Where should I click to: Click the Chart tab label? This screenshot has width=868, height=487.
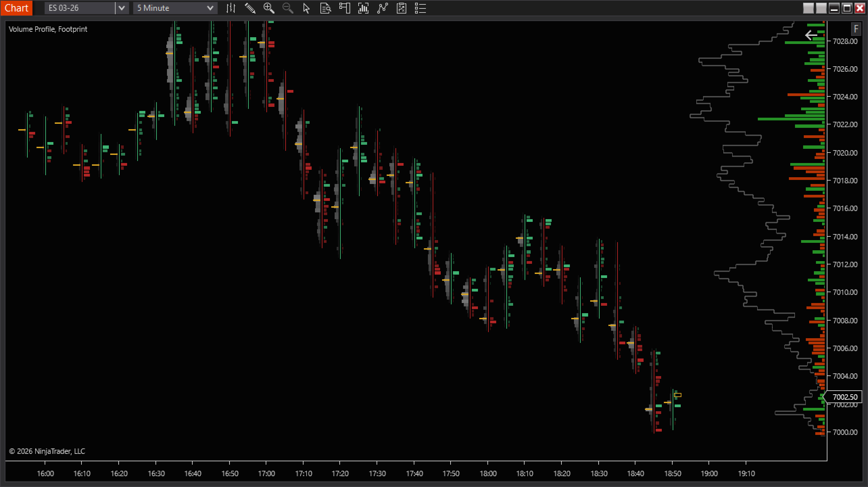(16, 8)
